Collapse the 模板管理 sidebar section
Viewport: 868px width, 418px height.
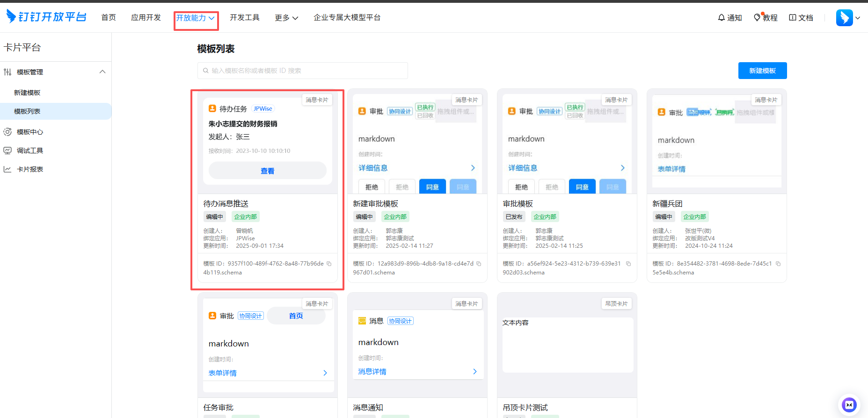[x=102, y=72]
